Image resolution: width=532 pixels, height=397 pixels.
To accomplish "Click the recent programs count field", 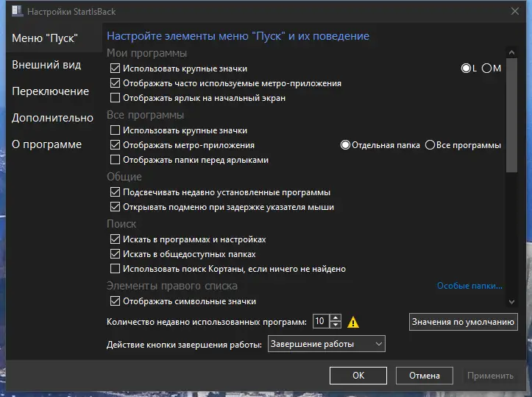I will click(x=321, y=321).
